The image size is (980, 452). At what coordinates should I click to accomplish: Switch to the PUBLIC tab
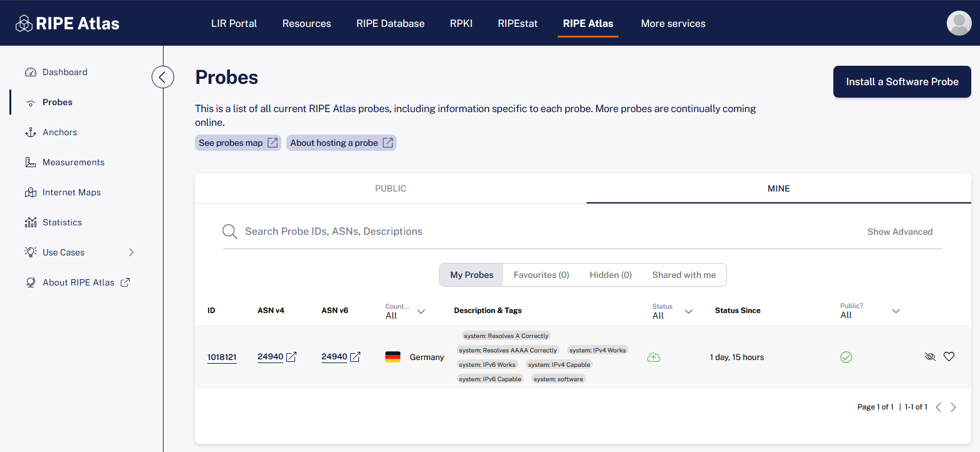[390, 188]
